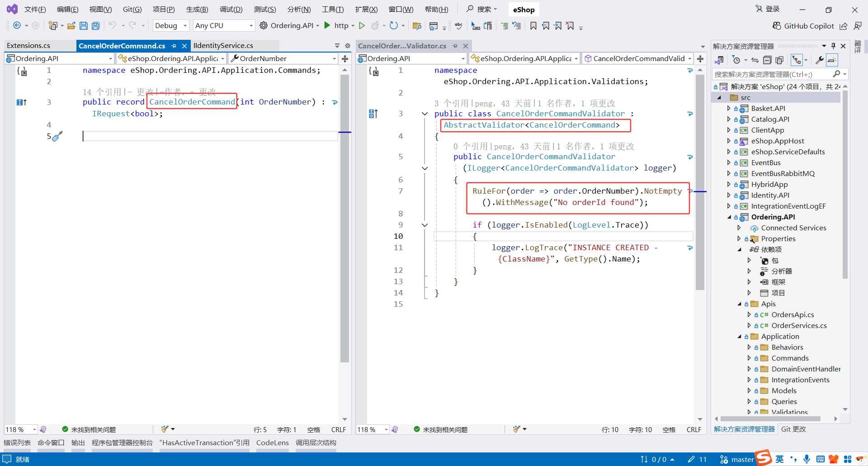Click the sync with active document icon
The width and height of the screenshot is (868, 466).
pyautogui.click(x=755, y=60)
